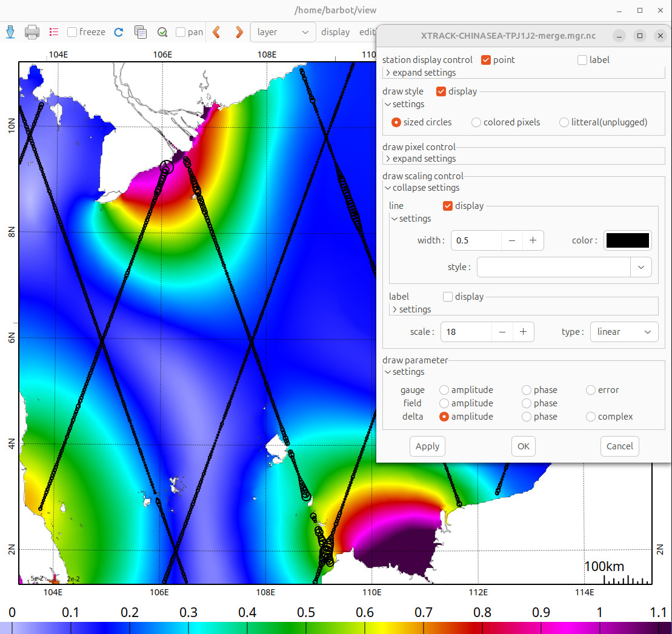Image resolution: width=672 pixels, height=634 pixels.
Task: Click the magnifier with green check icon
Action: click(x=162, y=32)
